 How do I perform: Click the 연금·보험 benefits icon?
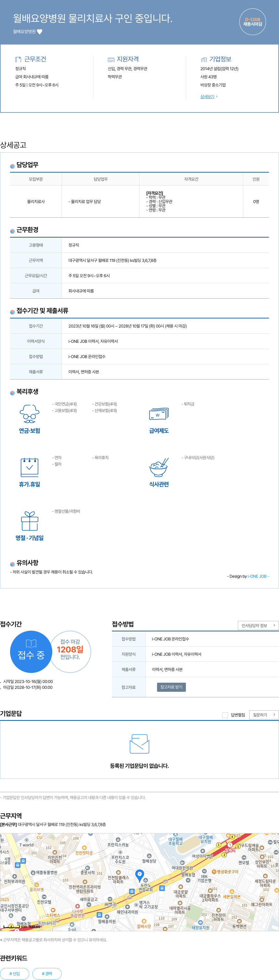click(29, 414)
